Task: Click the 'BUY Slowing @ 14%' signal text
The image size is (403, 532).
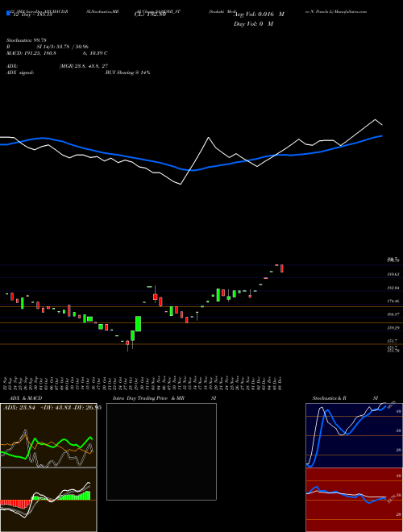Action: [x=127, y=73]
